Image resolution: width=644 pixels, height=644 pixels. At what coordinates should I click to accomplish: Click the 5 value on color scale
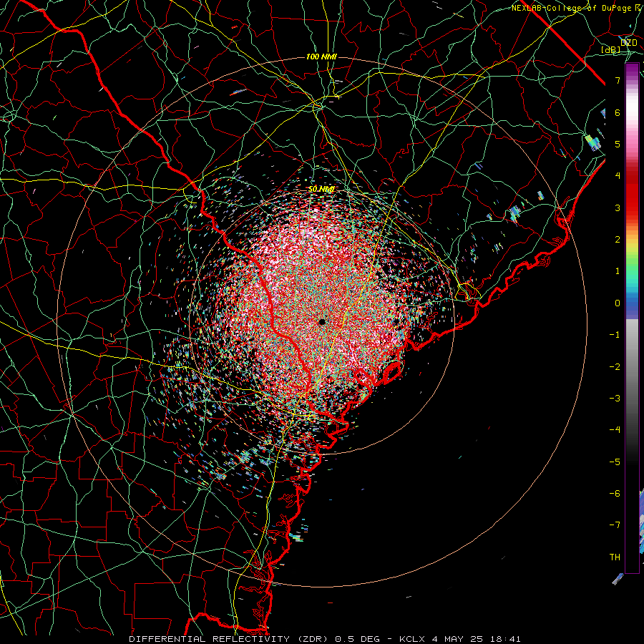point(618,144)
